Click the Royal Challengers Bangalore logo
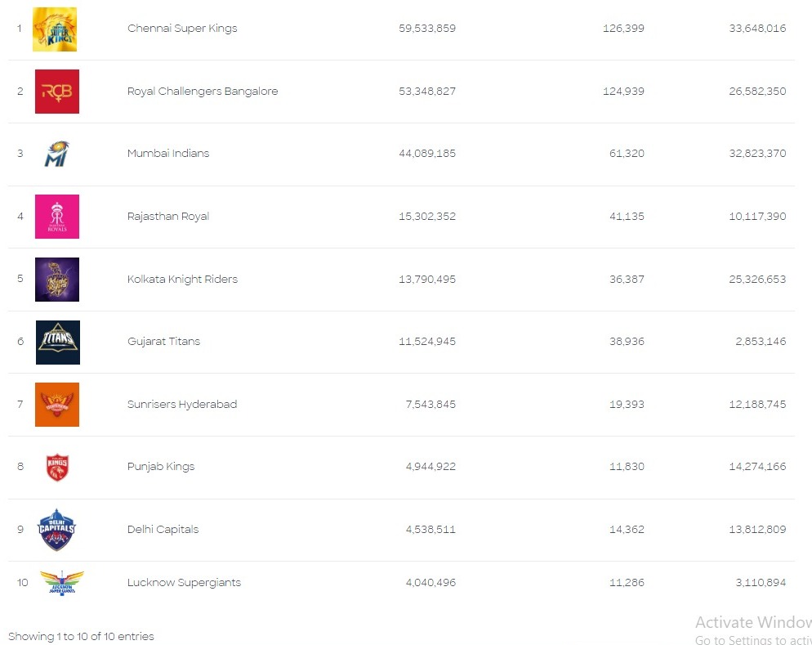 click(x=57, y=92)
